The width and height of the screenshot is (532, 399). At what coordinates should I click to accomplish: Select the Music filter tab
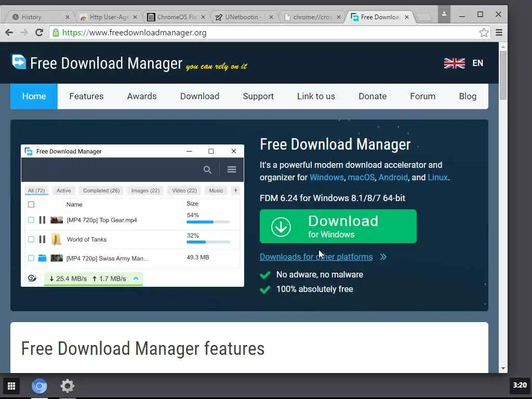point(216,190)
